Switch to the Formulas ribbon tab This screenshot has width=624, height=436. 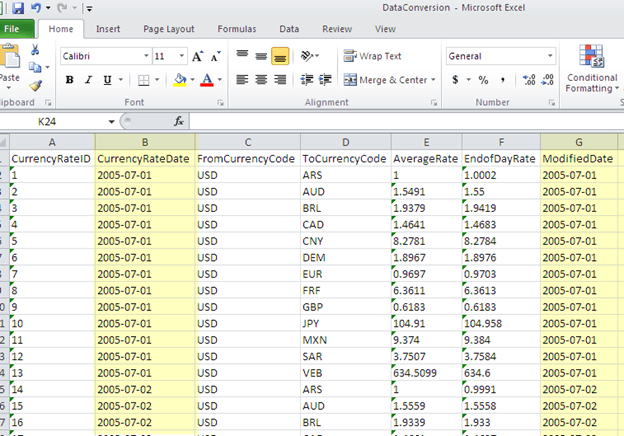click(x=235, y=30)
